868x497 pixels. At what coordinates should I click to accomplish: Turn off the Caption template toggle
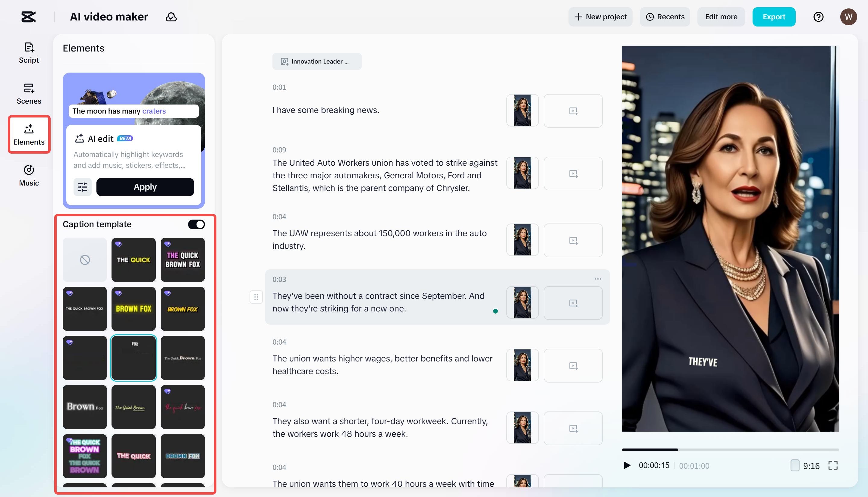pyautogui.click(x=196, y=224)
